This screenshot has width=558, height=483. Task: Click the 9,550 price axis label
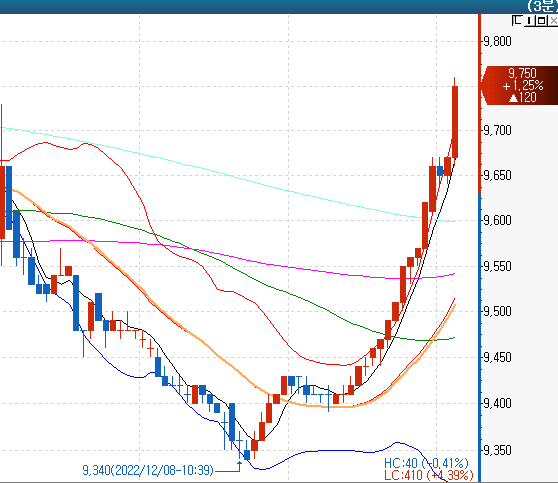point(498,266)
